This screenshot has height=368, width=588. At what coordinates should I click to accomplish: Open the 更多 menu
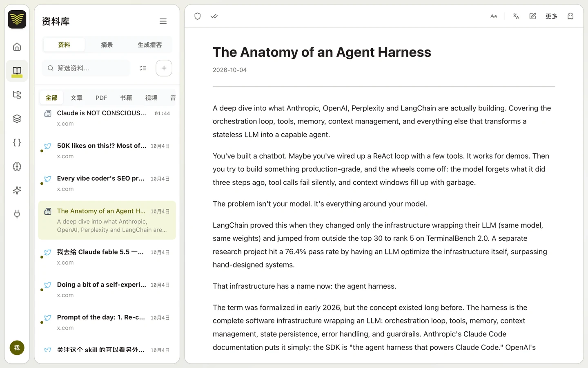click(551, 16)
